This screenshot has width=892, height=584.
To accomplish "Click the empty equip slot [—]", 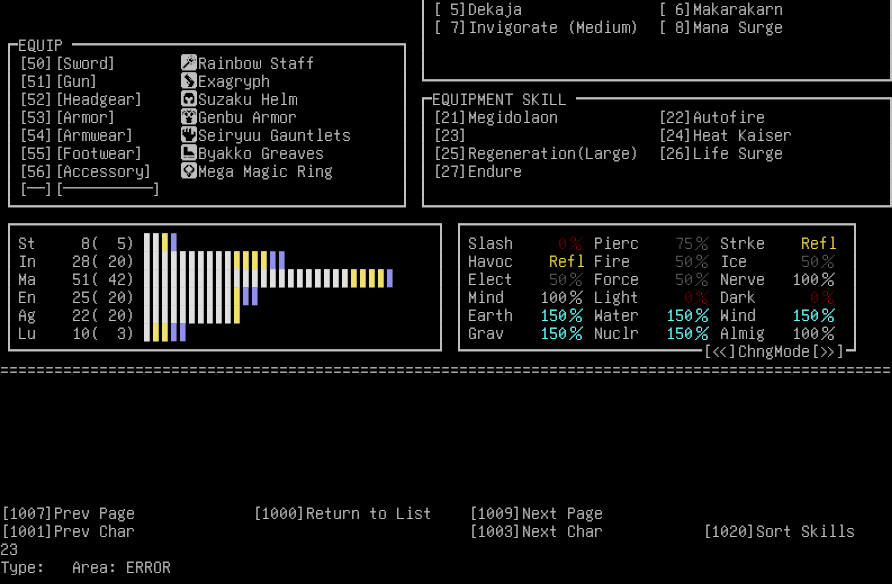I will [89, 189].
